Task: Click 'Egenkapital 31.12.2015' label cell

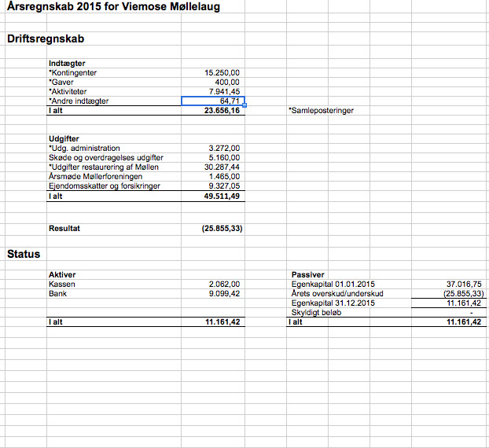Action: pos(333,303)
